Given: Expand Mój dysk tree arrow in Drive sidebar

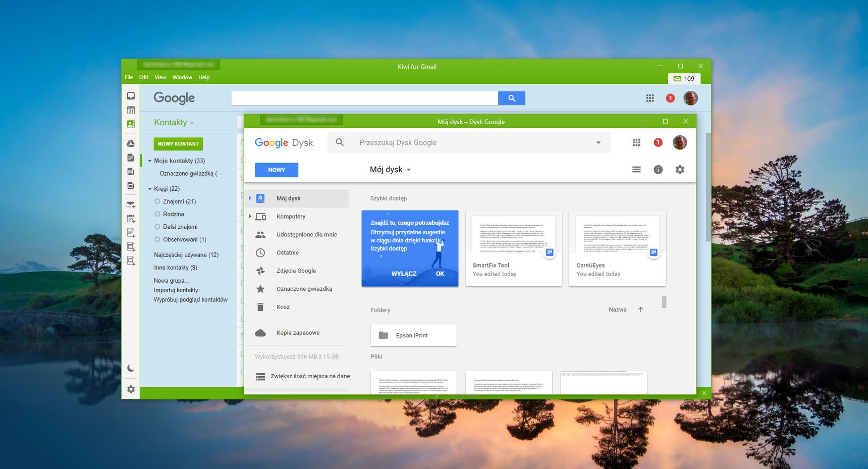Looking at the screenshot, I should [x=250, y=198].
